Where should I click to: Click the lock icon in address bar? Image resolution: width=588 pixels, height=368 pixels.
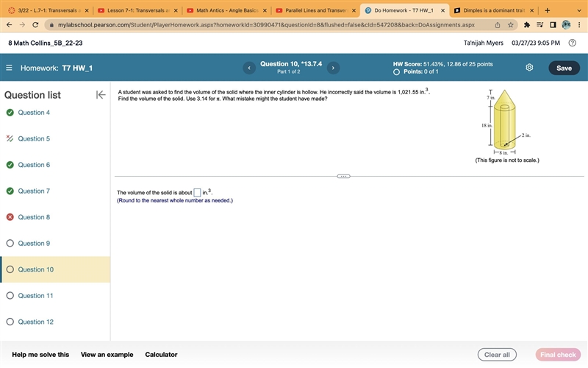click(51, 25)
